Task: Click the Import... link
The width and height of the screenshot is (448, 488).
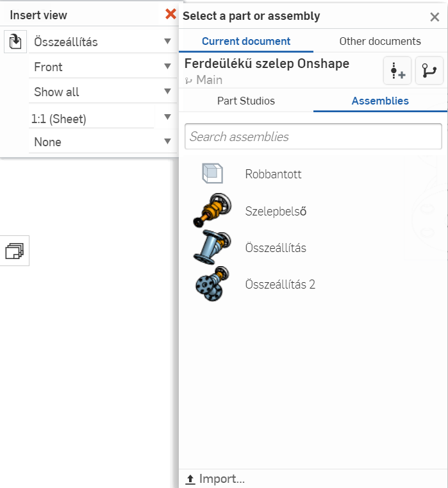Action: [x=215, y=478]
